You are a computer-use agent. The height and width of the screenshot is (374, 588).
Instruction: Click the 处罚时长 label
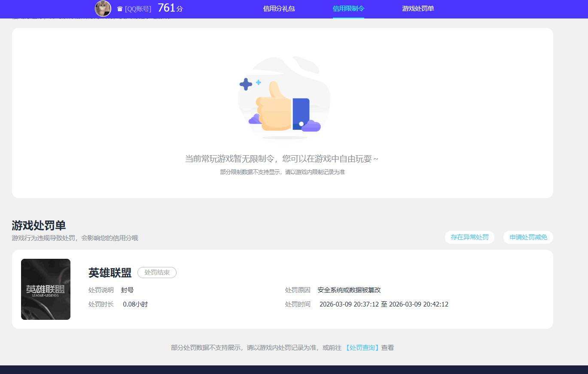101,304
